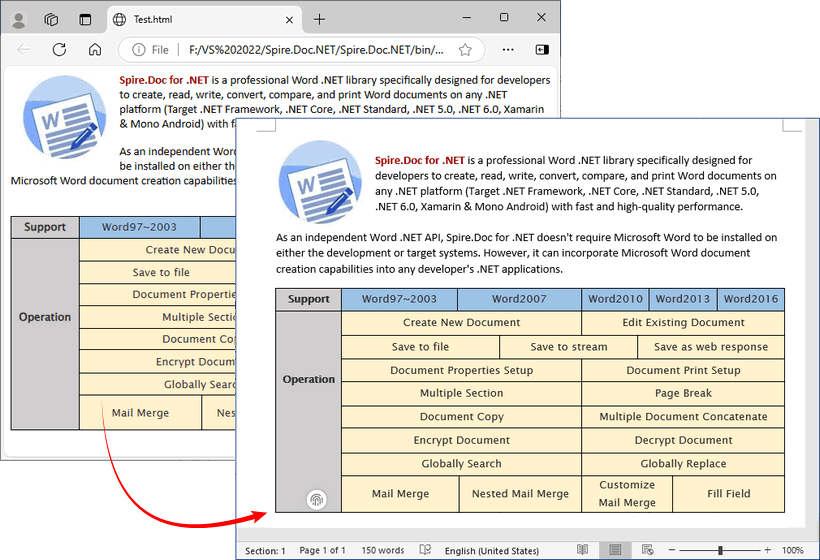Click Save as web response cell
Viewport: 820px width, 560px height.
click(x=711, y=347)
